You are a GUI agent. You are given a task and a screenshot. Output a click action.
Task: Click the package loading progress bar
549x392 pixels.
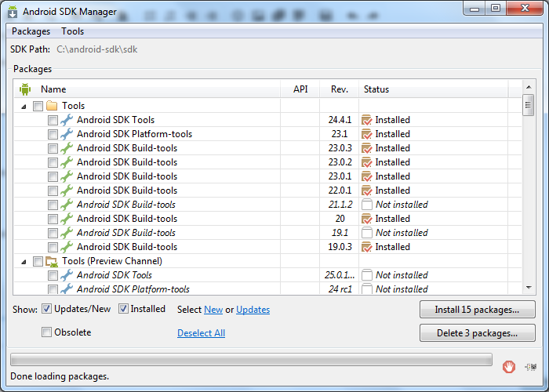pyautogui.click(x=251, y=360)
